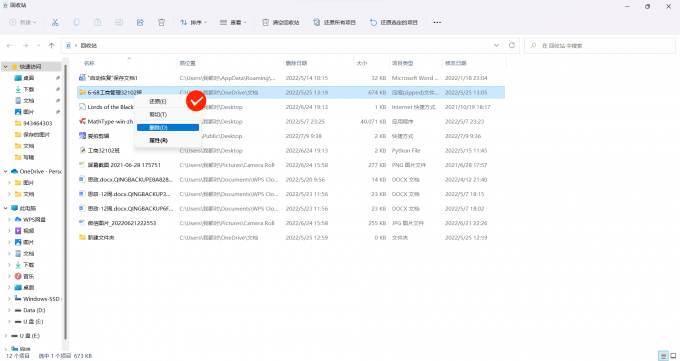Click the 新建文件夹 folder icon in file list
The image size is (680, 361).
pyautogui.click(x=82, y=237)
